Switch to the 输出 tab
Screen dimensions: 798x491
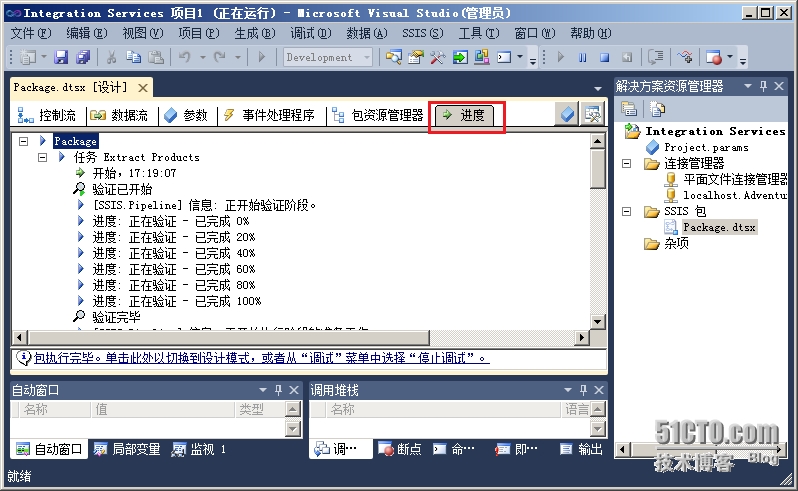pyautogui.click(x=581, y=449)
